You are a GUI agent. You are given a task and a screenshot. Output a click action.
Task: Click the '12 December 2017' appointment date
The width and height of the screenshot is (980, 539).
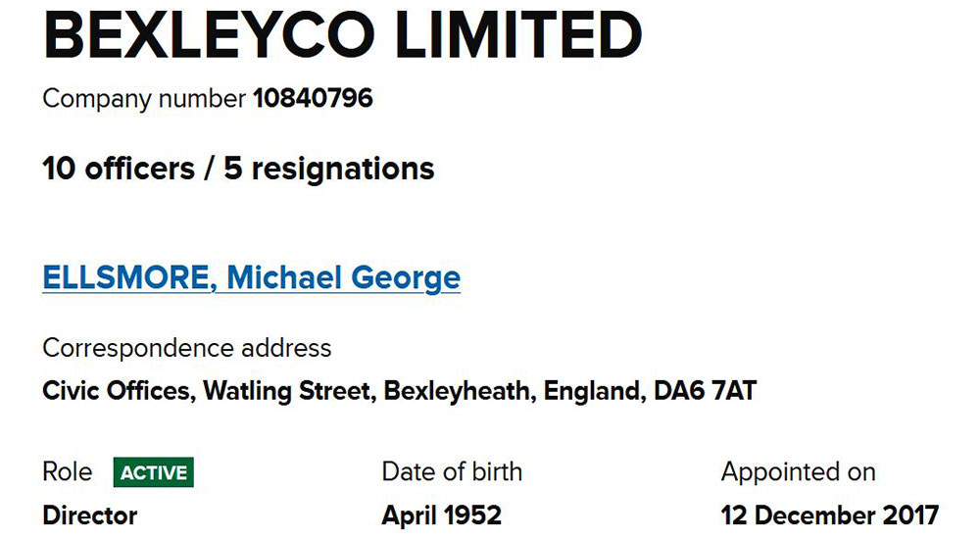829,515
